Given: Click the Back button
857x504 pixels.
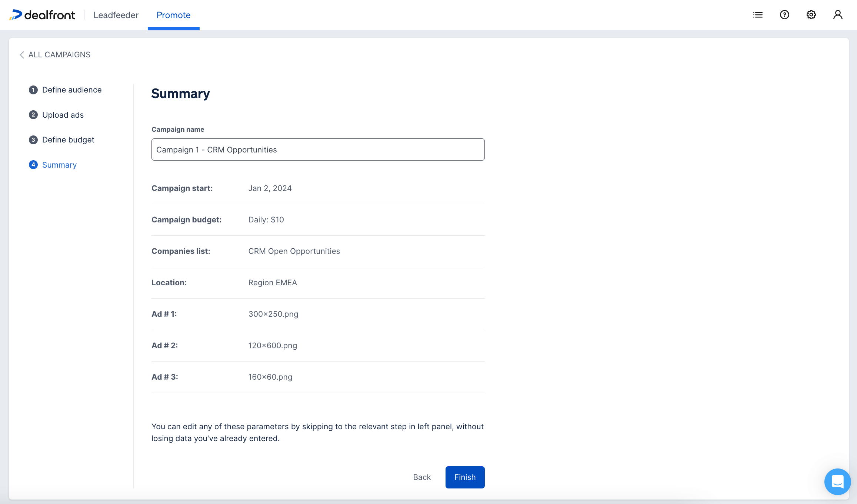Looking at the screenshot, I should click(x=422, y=477).
